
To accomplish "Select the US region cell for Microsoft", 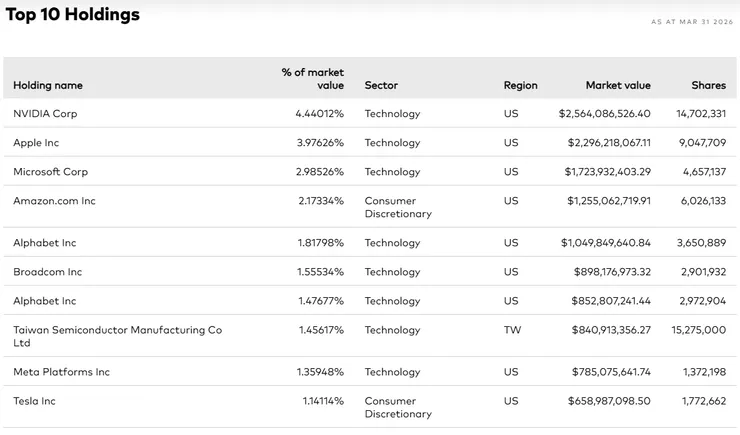I will pyautogui.click(x=511, y=172).
